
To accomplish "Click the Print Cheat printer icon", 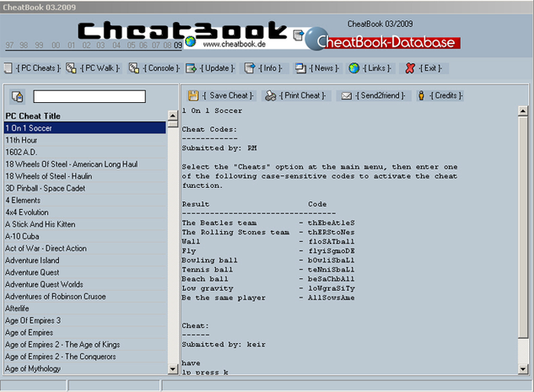I will click(x=271, y=96).
